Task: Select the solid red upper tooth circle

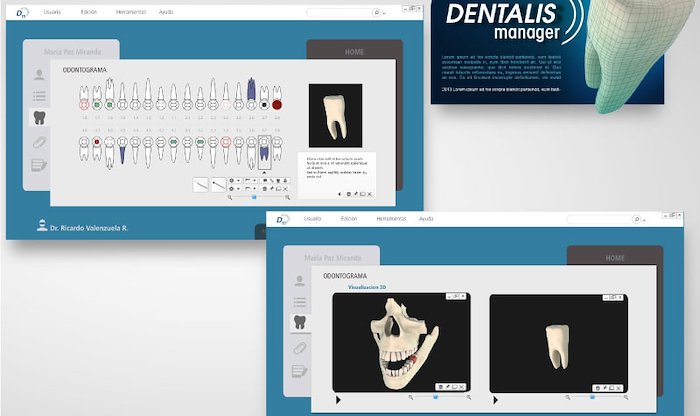Action: point(277,105)
